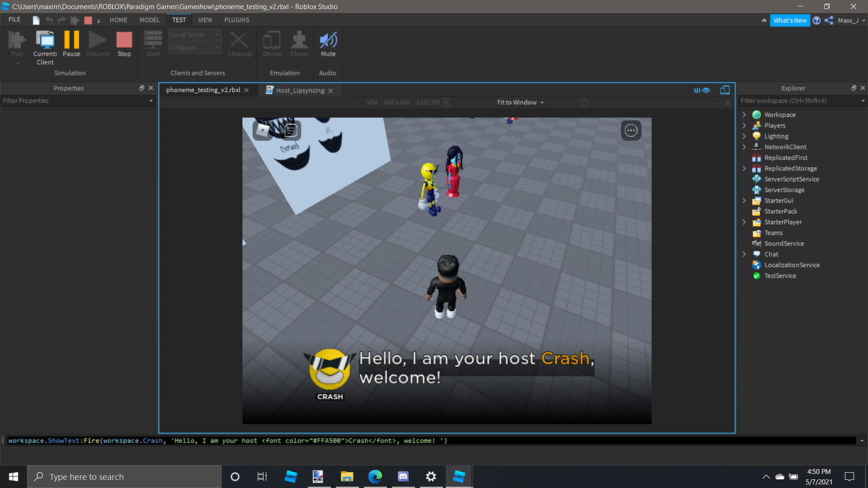The width and height of the screenshot is (868, 488).
Task: Click the command bar input
Action: [431, 441]
